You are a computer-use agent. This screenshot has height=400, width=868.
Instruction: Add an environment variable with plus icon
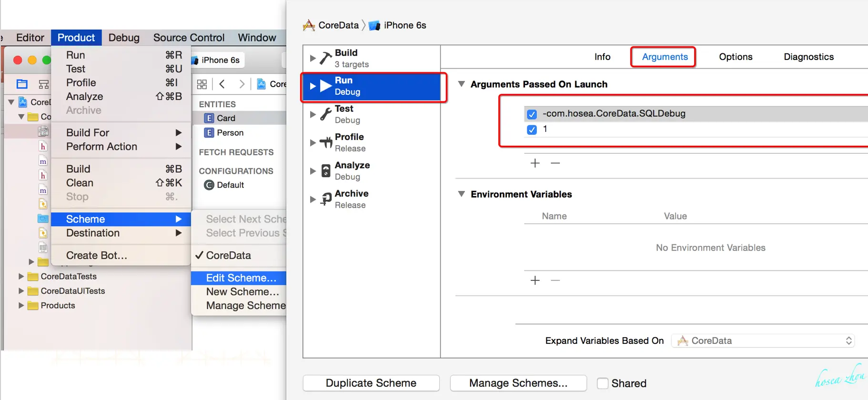coord(535,280)
